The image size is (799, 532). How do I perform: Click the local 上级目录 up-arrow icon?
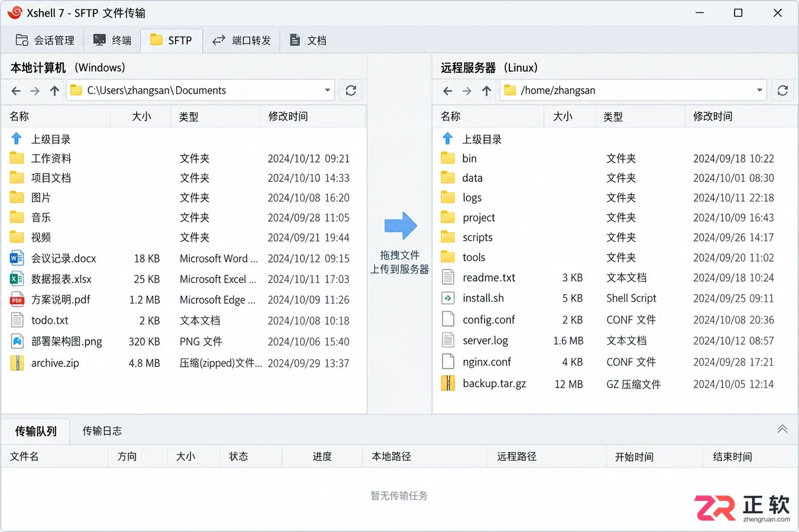click(x=17, y=139)
